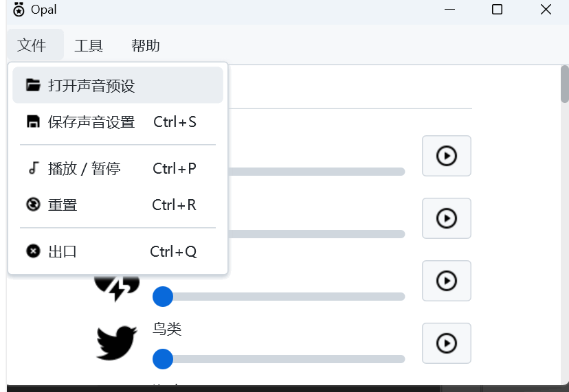569x392 pixels.
Task: Click the Opal app icon in title bar
Action: point(19,10)
